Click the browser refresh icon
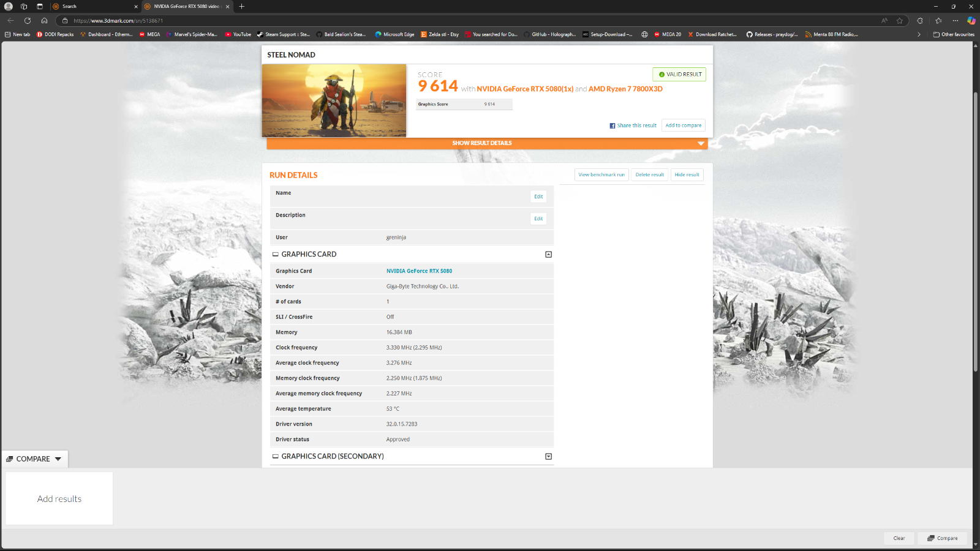Viewport: 980px width, 551px height. coord(28,20)
